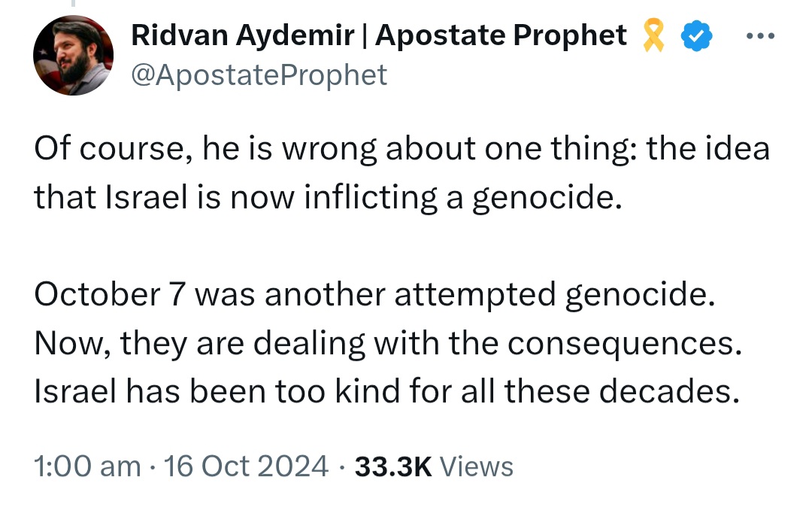Viewport: 812px width, 507px height.
Task: Click the separator dot before 33.3K
Action: 342,467
